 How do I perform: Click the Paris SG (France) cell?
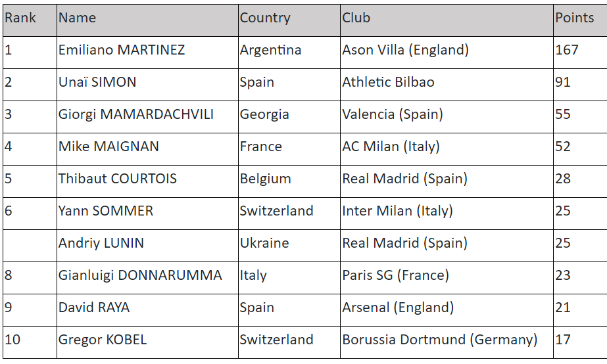coord(395,276)
